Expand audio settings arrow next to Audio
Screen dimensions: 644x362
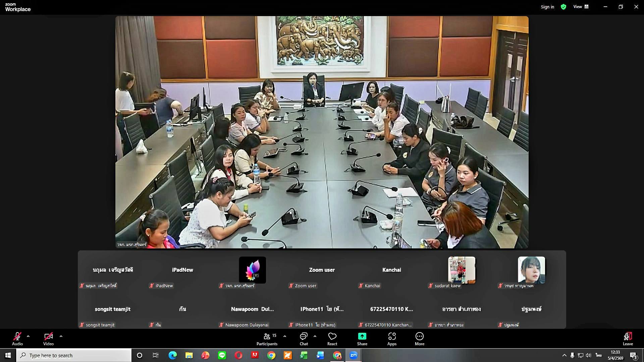click(28, 336)
